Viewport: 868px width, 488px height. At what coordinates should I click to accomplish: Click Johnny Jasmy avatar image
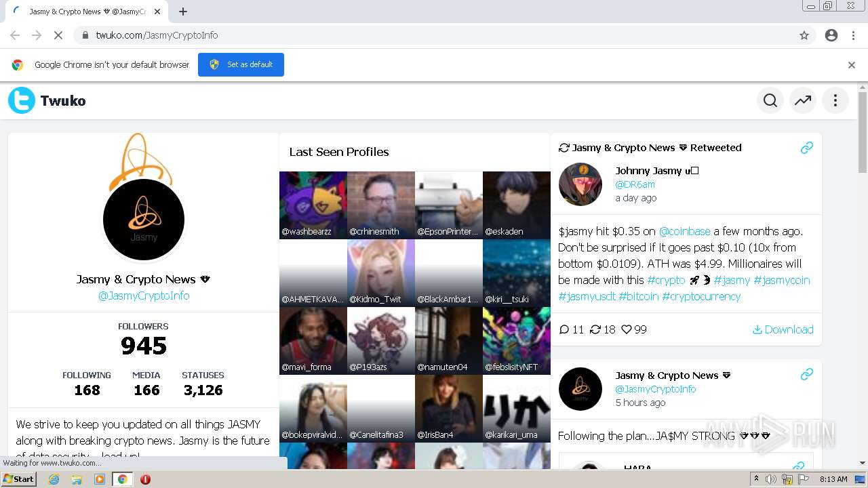[x=580, y=184]
